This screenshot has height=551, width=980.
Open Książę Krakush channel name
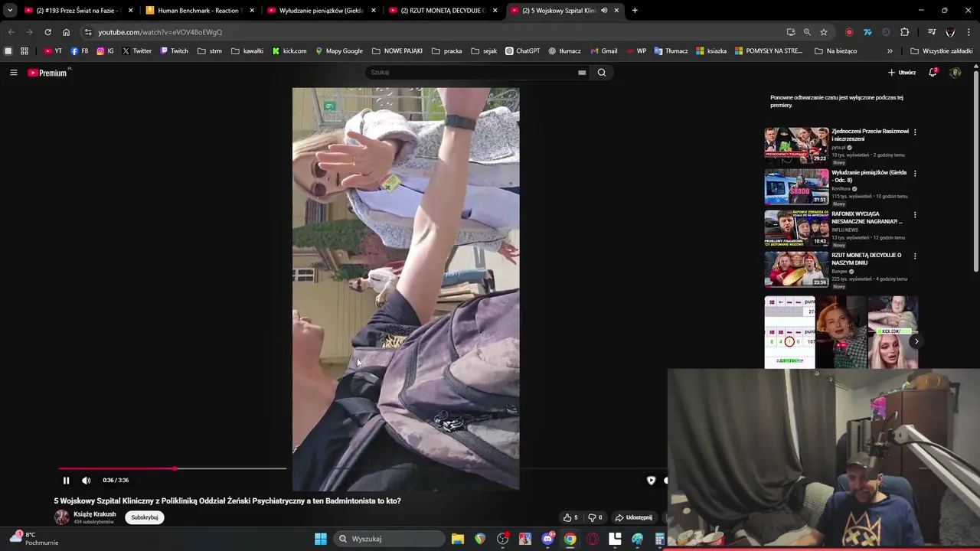point(94,514)
